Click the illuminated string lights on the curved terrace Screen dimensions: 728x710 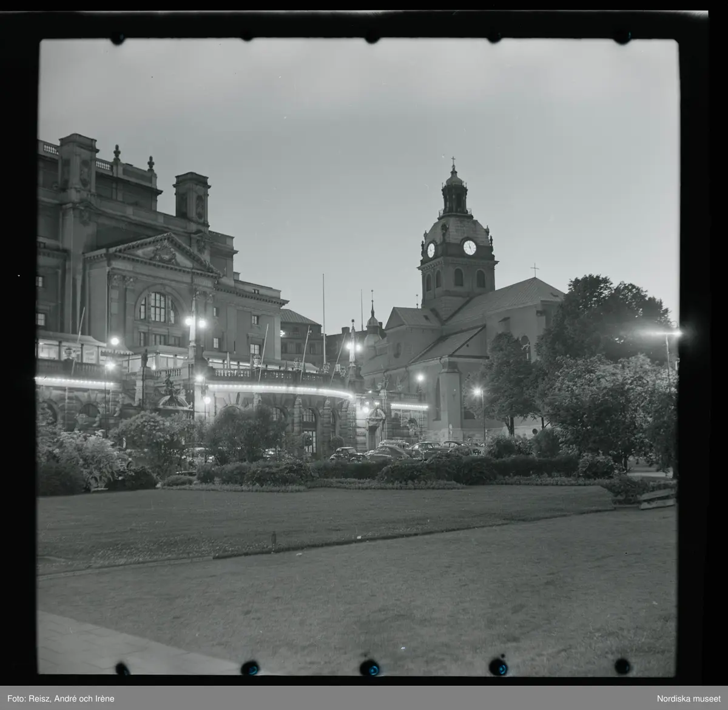[x=279, y=388]
